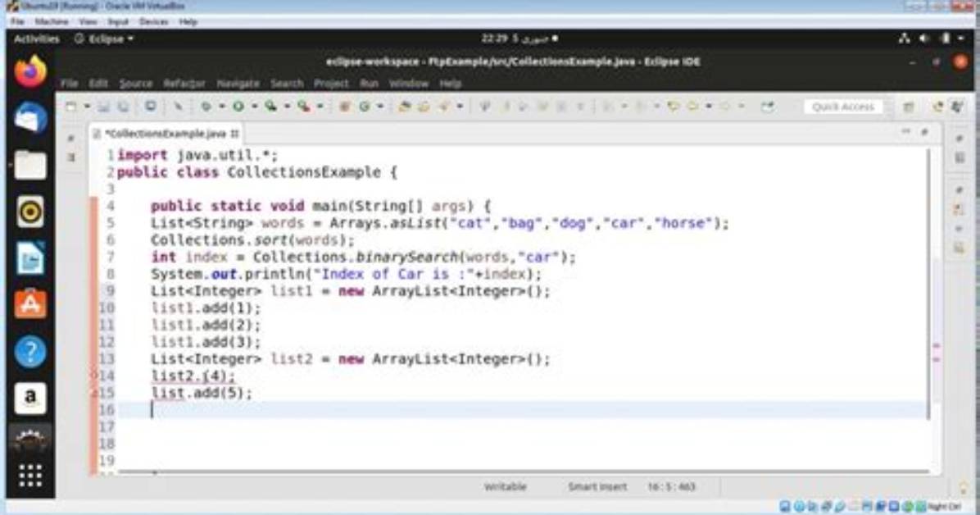Expand the New Java Class dropdown arrow
The height and width of the screenshot is (515, 980).
[380, 107]
